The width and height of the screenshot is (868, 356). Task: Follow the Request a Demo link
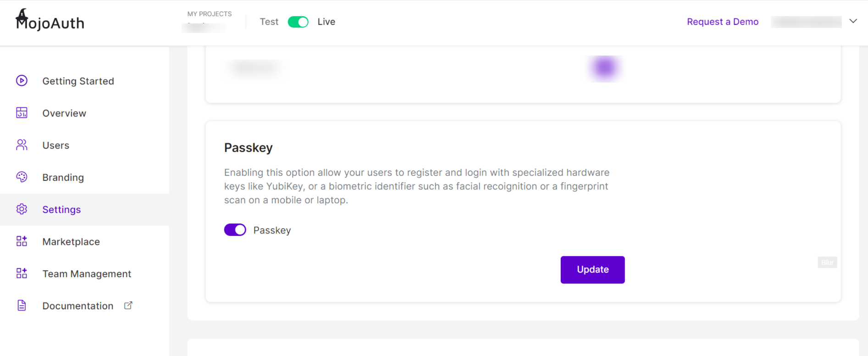pos(723,22)
